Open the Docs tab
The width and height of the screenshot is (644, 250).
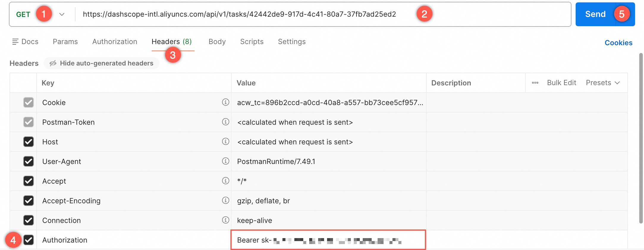point(25,42)
